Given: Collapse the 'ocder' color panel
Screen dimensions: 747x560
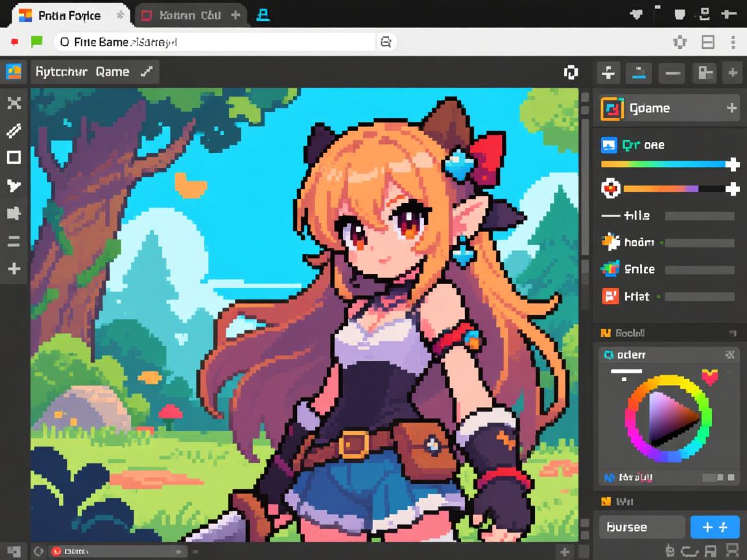Looking at the screenshot, I should 731,355.
